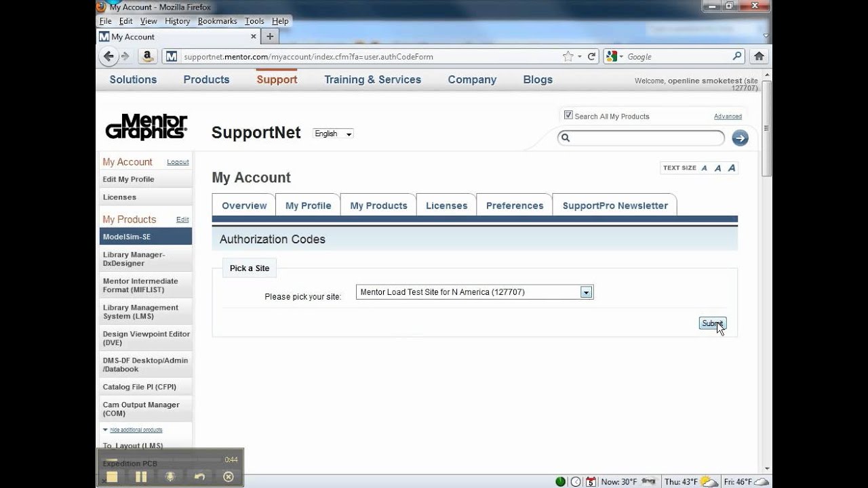This screenshot has width=868, height=488.
Task: Click the clock icon in status bar
Action: 575,482
